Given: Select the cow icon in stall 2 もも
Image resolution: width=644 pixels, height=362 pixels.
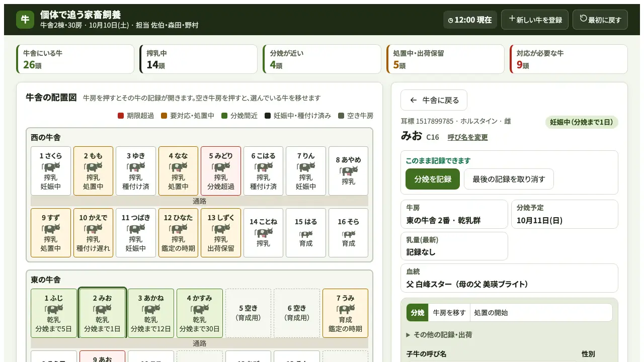Looking at the screenshot, I should (93, 167).
